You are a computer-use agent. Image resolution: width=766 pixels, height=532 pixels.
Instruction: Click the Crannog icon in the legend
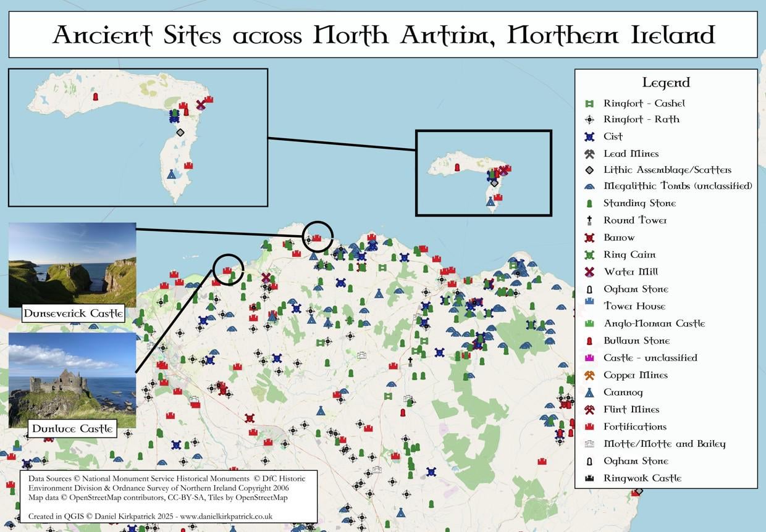tap(589, 393)
